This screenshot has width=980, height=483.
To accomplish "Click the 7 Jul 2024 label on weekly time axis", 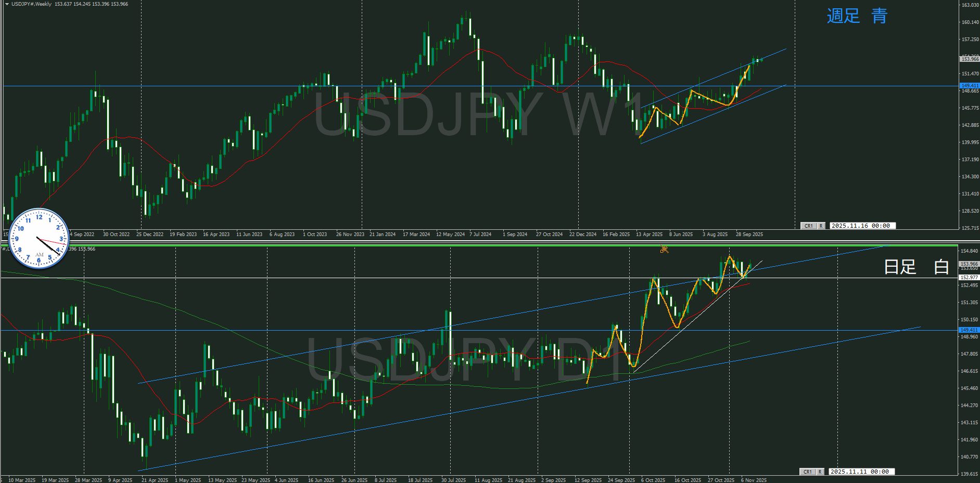I will [480, 234].
